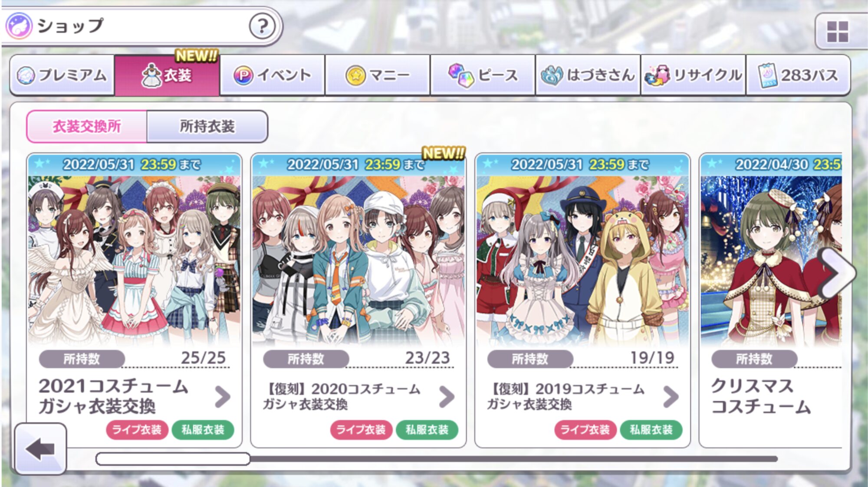The width and height of the screenshot is (868, 487).
Task: Click the horizontal scrollbar thumb
Action: [x=173, y=459]
